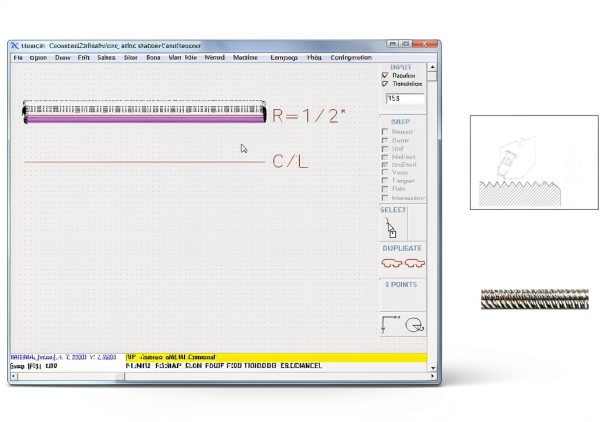
Task: Click the application icon in title bar
Action: point(15,46)
